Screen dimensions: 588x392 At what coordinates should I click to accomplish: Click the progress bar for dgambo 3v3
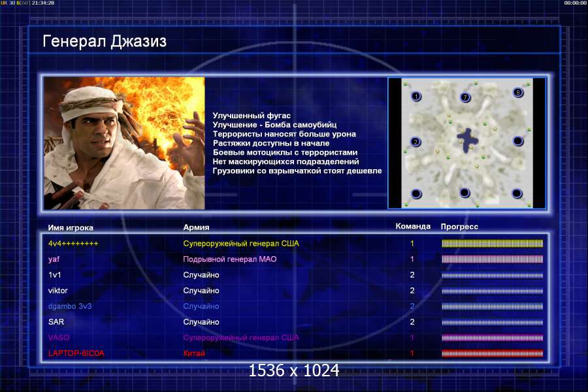point(493,306)
